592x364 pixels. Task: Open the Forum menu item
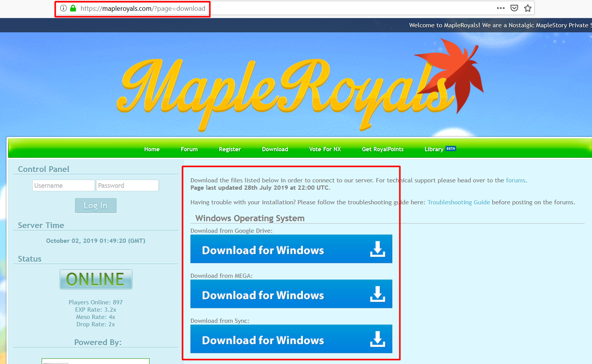click(x=189, y=149)
